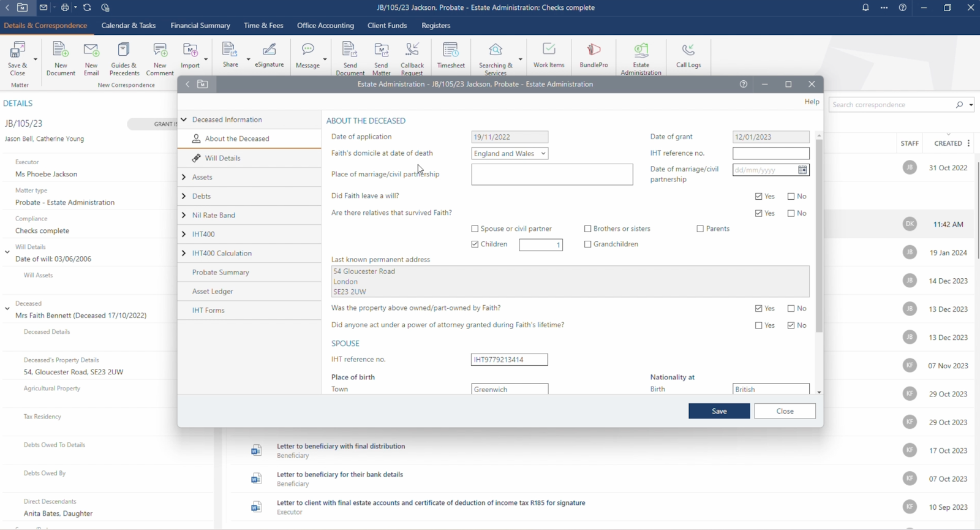Add a New Comment
The image size is (980, 530).
coord(160,58)
